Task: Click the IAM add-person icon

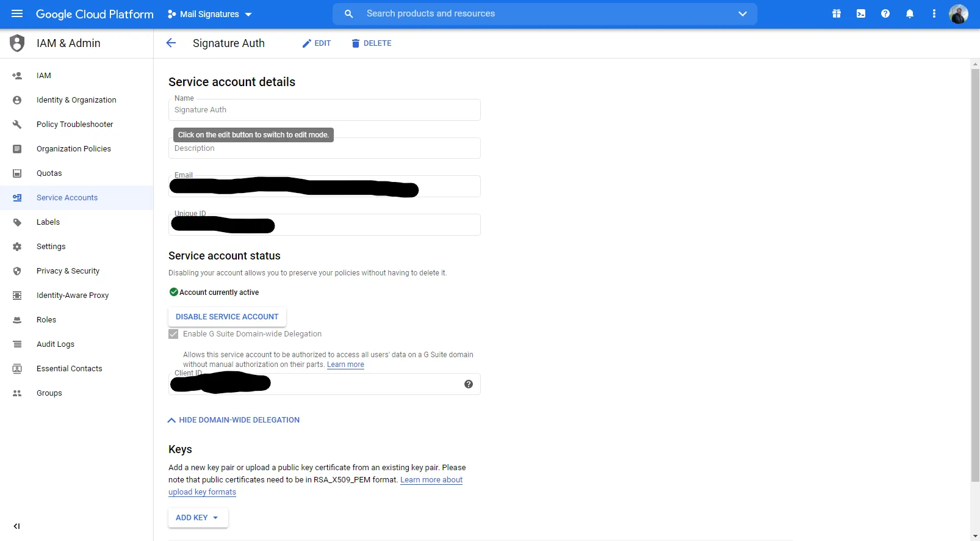Action: click(x=17, y=76)
